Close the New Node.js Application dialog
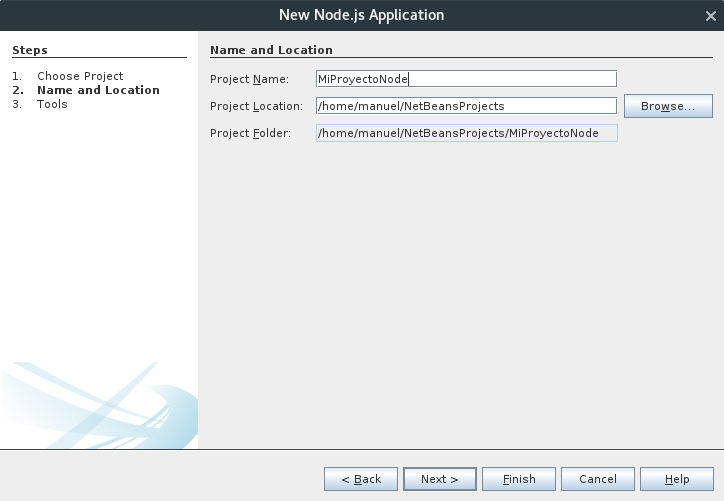724x501 pixels. pos(711,16)
